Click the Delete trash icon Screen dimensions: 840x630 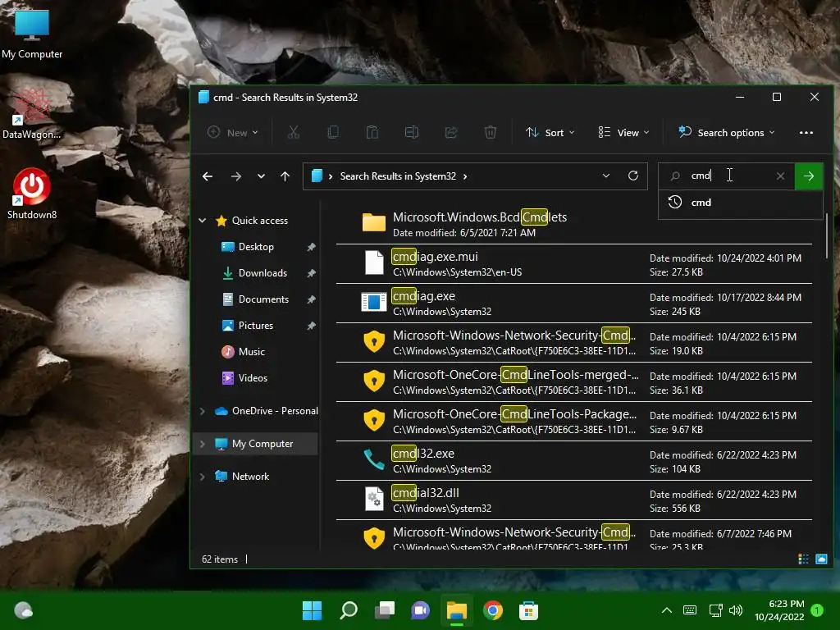pos(491,132)
